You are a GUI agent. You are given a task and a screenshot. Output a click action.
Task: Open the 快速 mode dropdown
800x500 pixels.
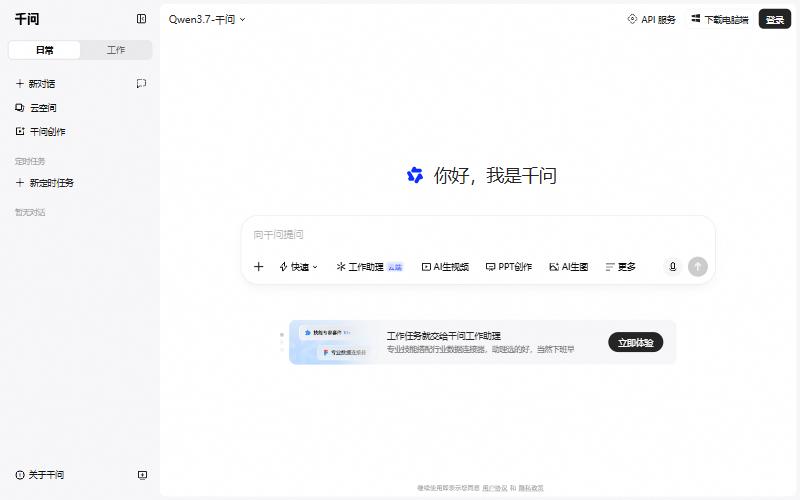pyautogui.click(x=298, y=267)
